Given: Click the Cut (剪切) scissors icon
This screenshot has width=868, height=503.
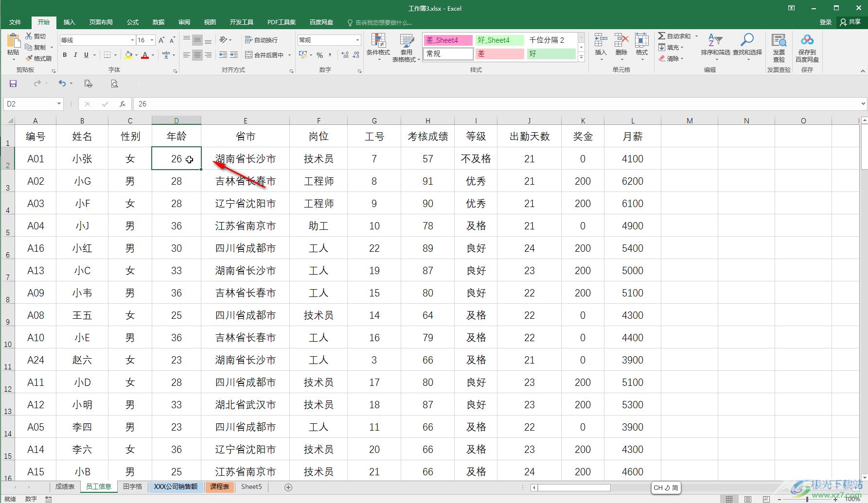Looking at the screenshot, I should pyautogui.click(x=29, y=36).
